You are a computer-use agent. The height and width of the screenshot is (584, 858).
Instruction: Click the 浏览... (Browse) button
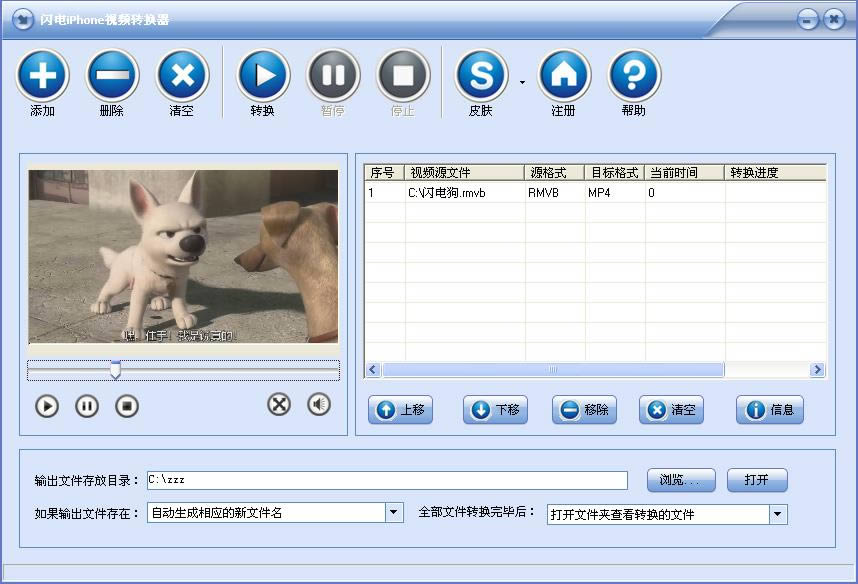681,480
